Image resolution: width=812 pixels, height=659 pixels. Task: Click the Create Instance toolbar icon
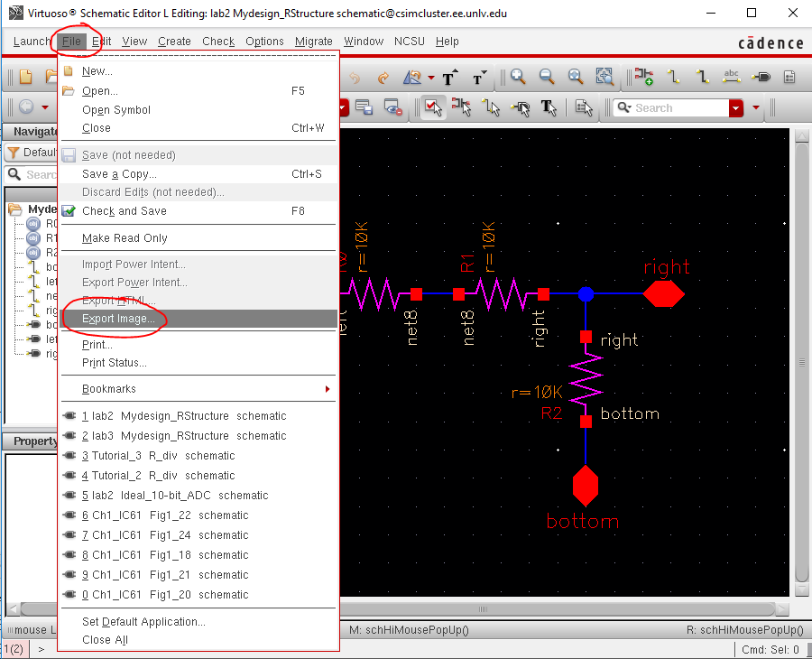(x=643, y=77)
